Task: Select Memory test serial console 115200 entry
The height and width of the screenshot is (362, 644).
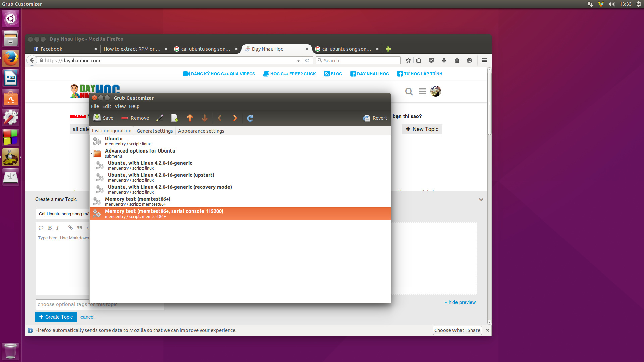Action: pyautogui.click(x=240, y=214)
